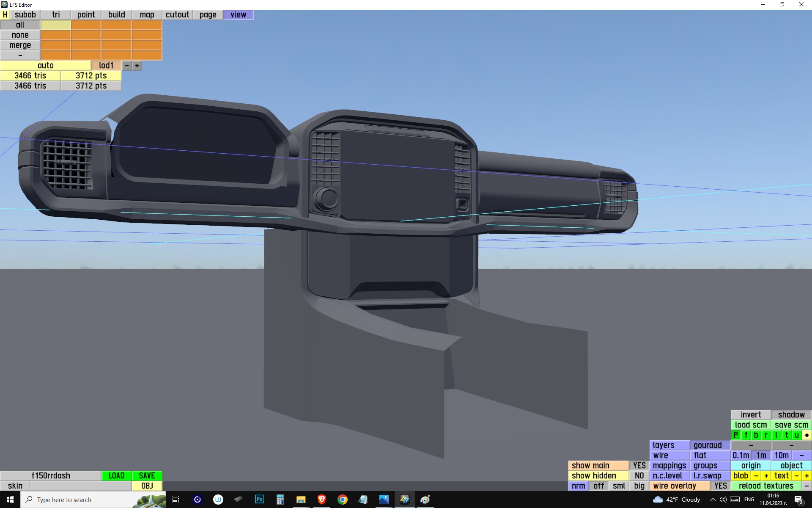Toggle show main YES setting
812x508 pixels.
[x=639, y=466]
